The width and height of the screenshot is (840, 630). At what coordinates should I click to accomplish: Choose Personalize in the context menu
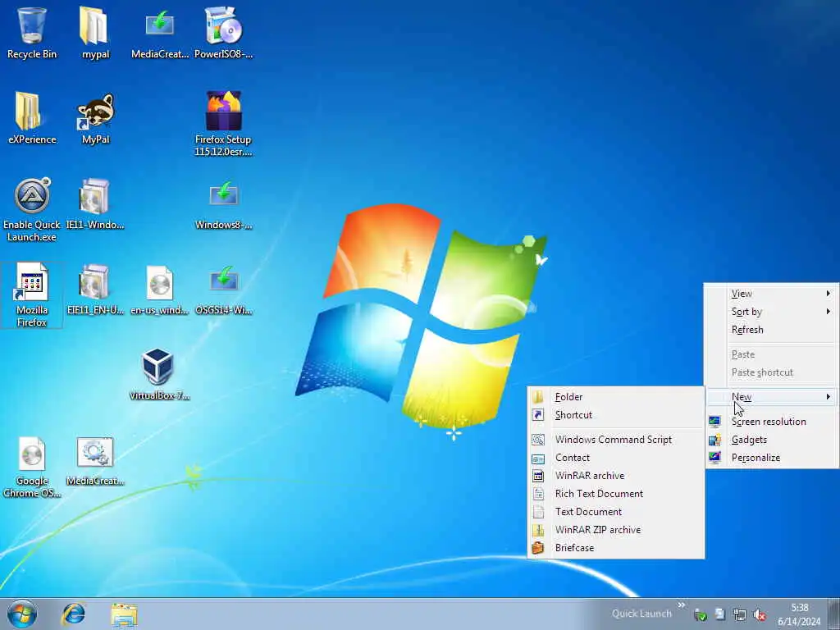pos(771,458)
